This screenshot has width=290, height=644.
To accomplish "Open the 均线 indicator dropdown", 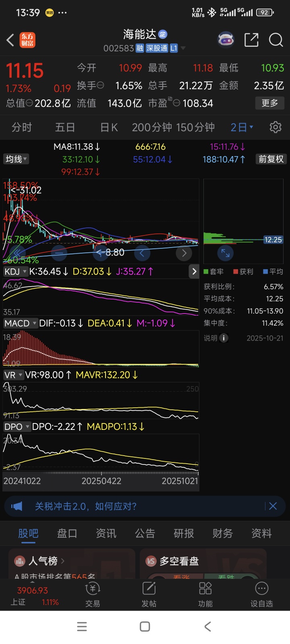I will (x=16, y=159).
